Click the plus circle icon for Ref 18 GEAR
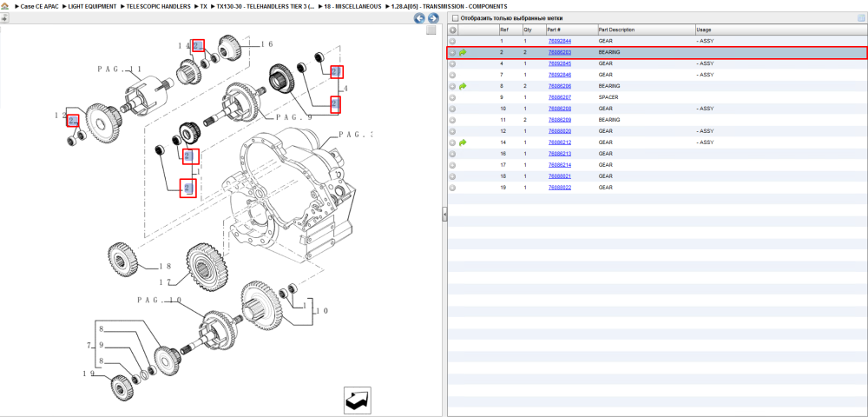Screen dimensions: 868x417 452,176
